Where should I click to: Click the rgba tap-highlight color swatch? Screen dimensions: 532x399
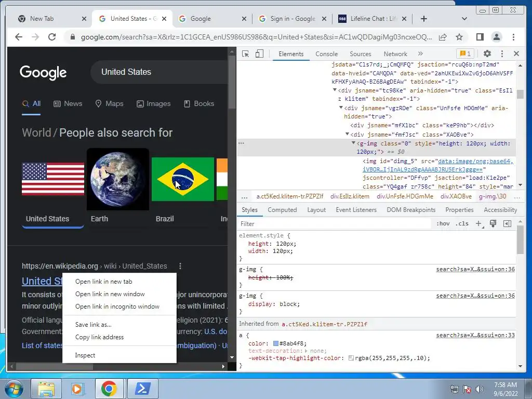(351, 358)
